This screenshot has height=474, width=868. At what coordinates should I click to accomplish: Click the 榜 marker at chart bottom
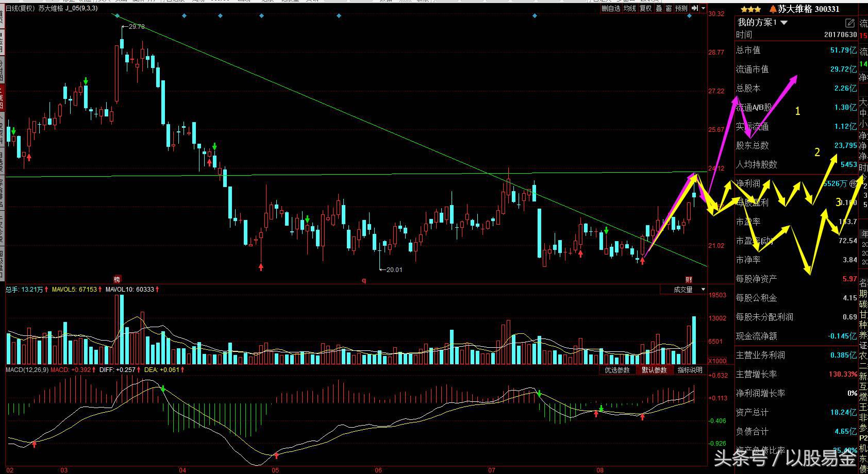(x=117, y=279)
